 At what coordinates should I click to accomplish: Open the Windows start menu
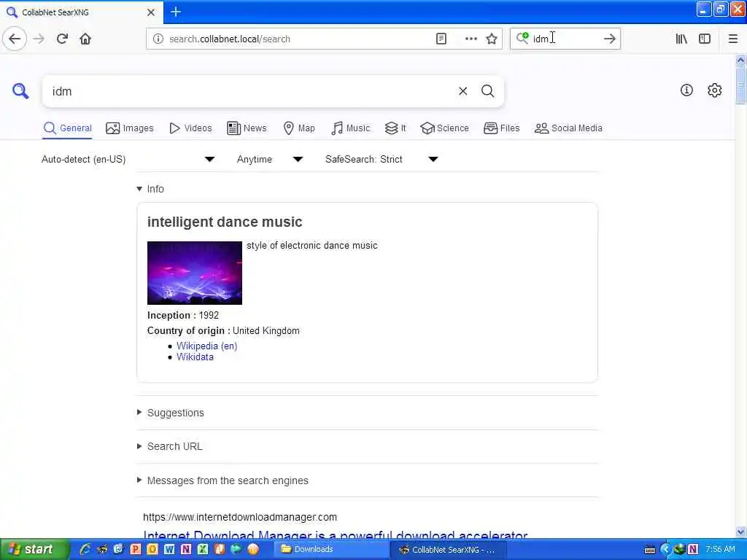[35, 549]
